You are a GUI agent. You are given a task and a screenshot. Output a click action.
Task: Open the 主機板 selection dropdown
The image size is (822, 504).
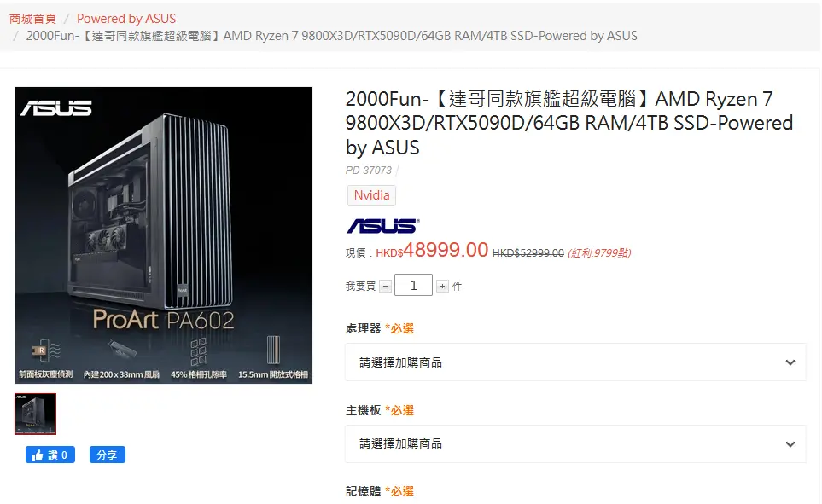tap(575, 443)
